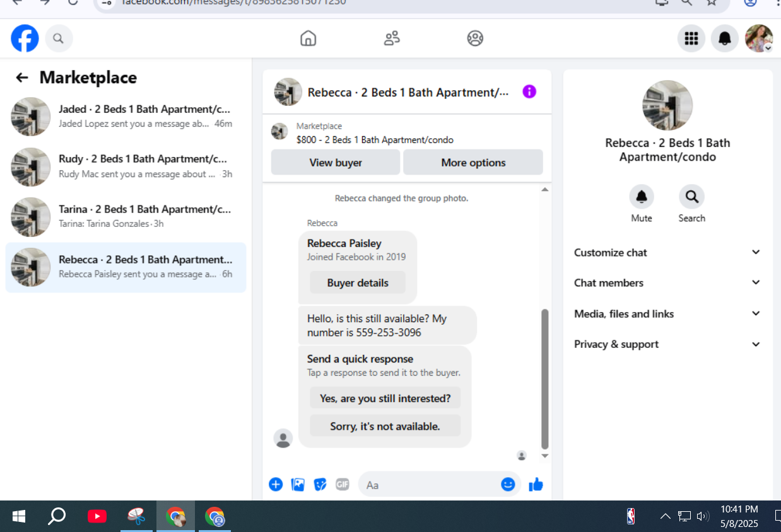Click View buyer button
The height and width of the screenshot is (532, 781).
pos(336,162)
